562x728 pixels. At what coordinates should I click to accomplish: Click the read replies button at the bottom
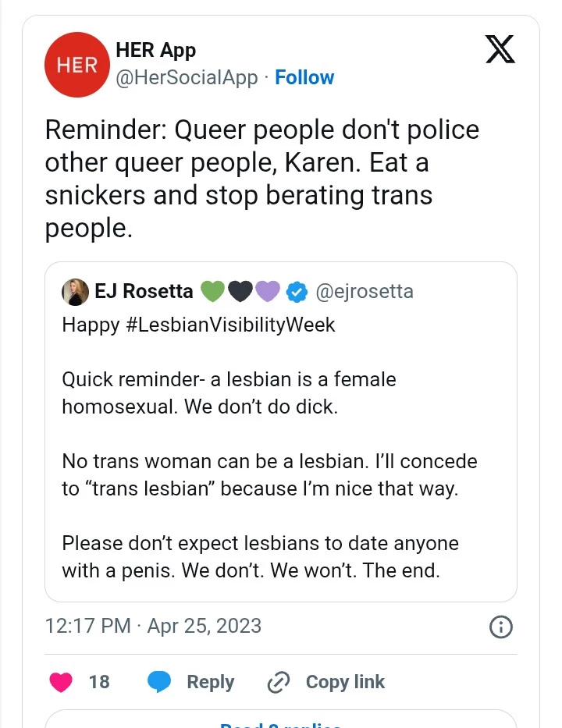(281, 723)
